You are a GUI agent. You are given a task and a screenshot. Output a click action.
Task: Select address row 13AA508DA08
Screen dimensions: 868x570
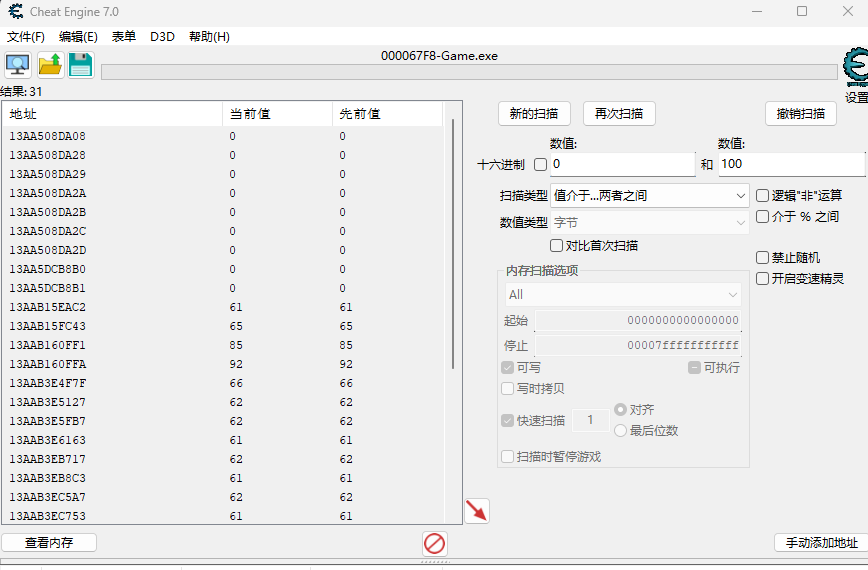click(x=223, y=136)
